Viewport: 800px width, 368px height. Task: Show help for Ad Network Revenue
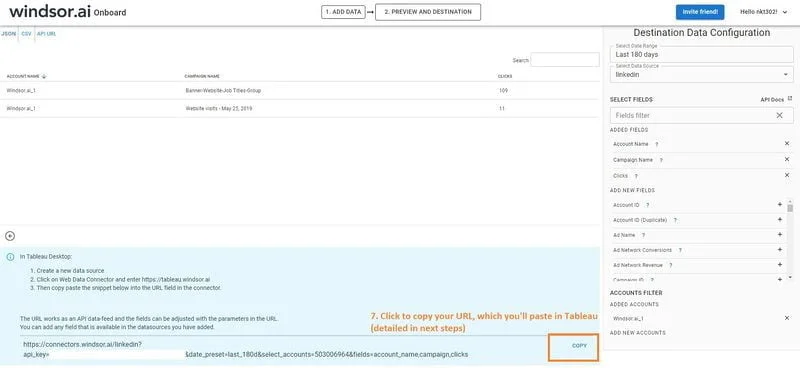(670, 265)
